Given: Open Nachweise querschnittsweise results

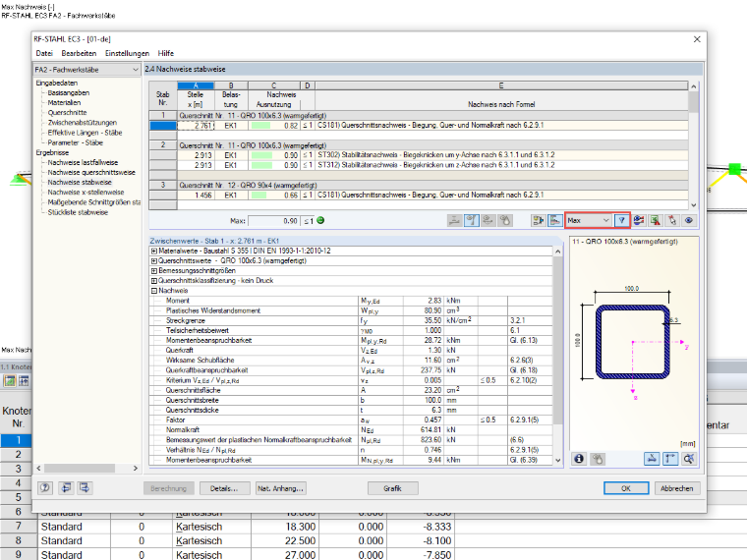Looking at the screenshot, I should coord(91,173).
